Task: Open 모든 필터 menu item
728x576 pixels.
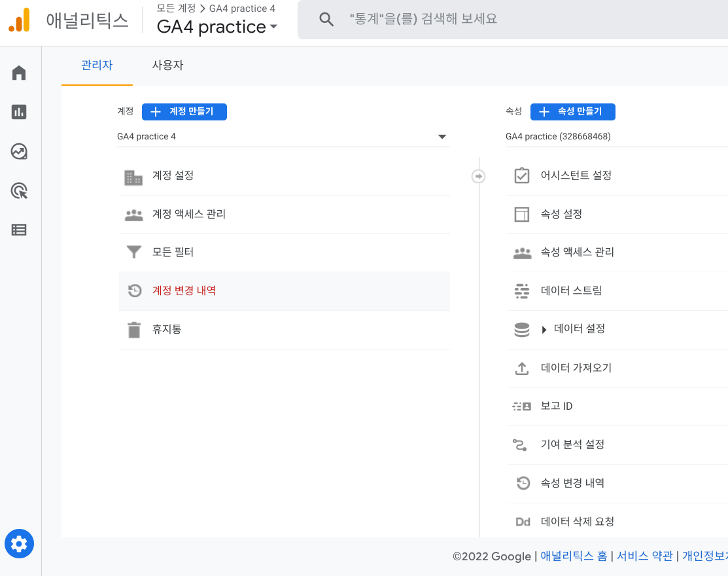Action: pyautogui.click(x=284, y=253)
